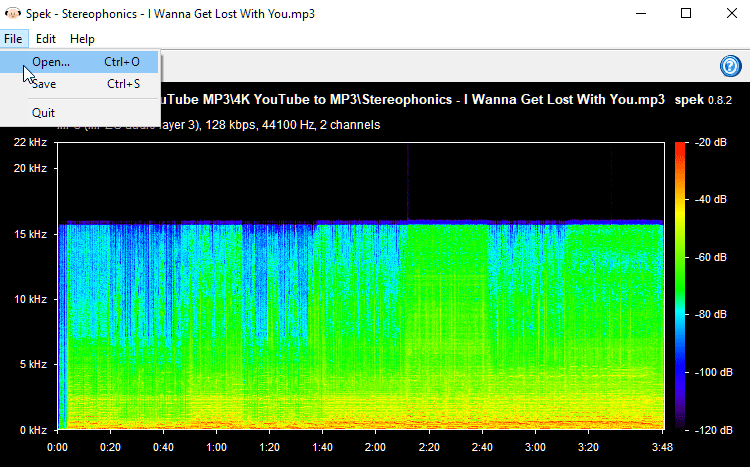Screen dimensions: 750x467
Task: Choose Open... from the File menu
Action: pos(50,62)
